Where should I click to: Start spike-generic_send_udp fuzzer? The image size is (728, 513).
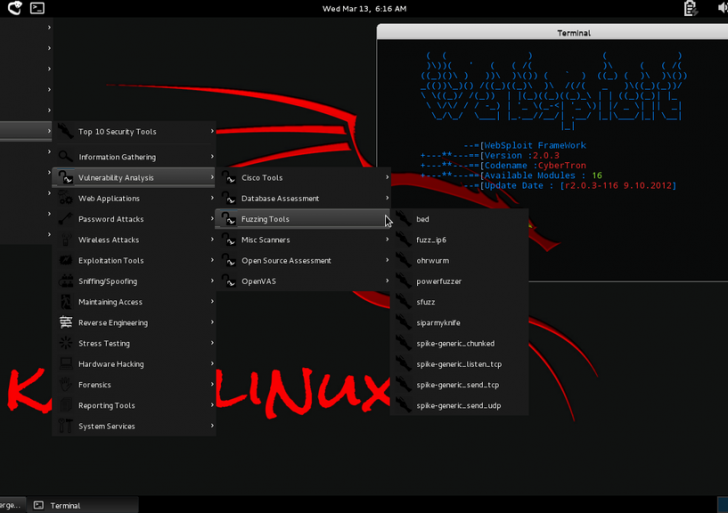point(458,406)
